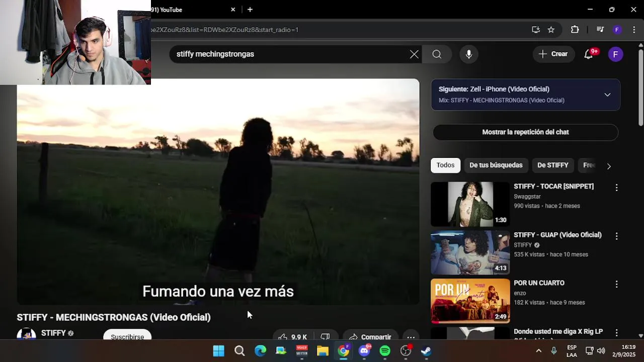
Task: Select the De STIFFY chip
Action: [x=552, y=165]
